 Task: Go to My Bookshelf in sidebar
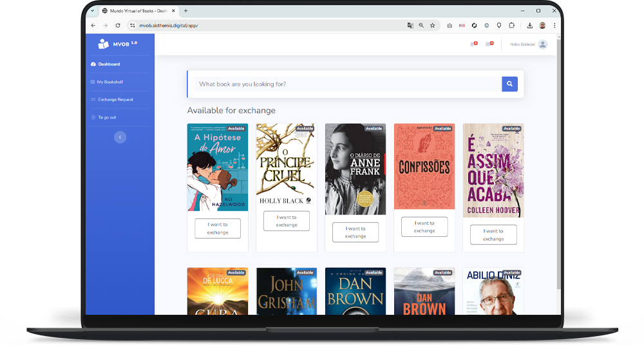pos(109,82)
